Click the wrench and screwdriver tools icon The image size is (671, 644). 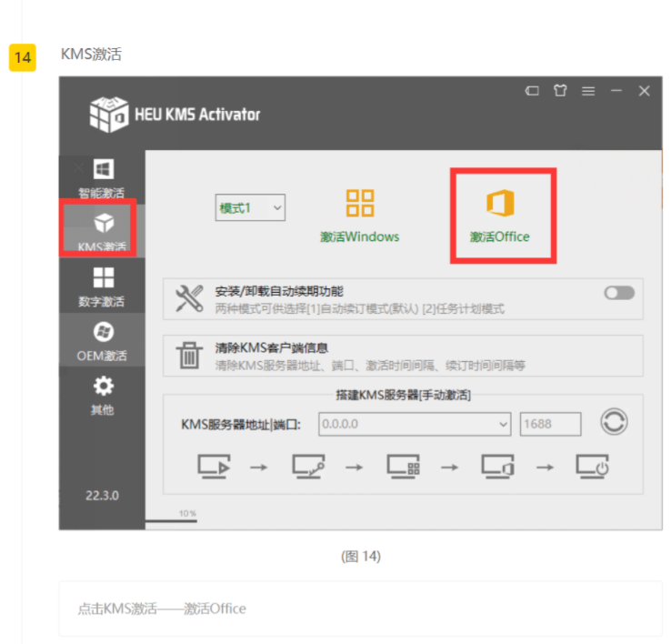[189, 298]
